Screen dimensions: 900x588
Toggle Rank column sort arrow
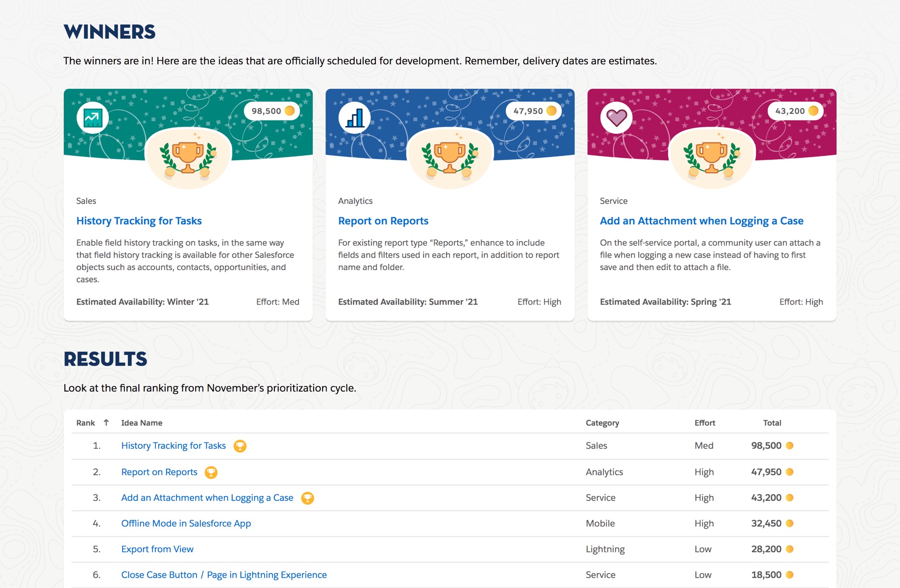point(106,423)
